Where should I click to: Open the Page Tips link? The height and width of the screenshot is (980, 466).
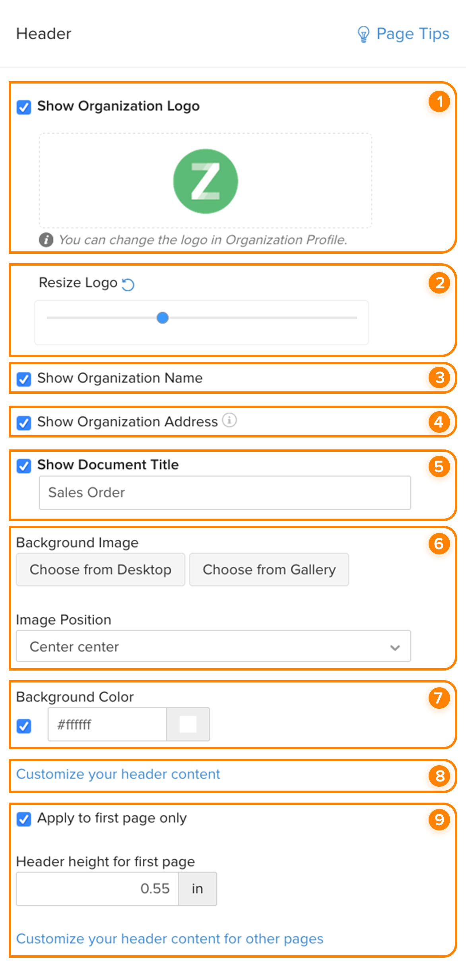click(412, 34)
